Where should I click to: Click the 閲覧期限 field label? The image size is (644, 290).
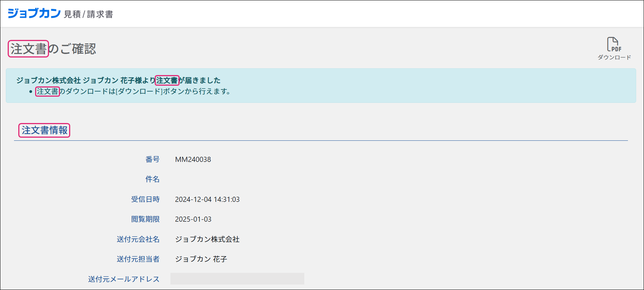pos(145,219)
